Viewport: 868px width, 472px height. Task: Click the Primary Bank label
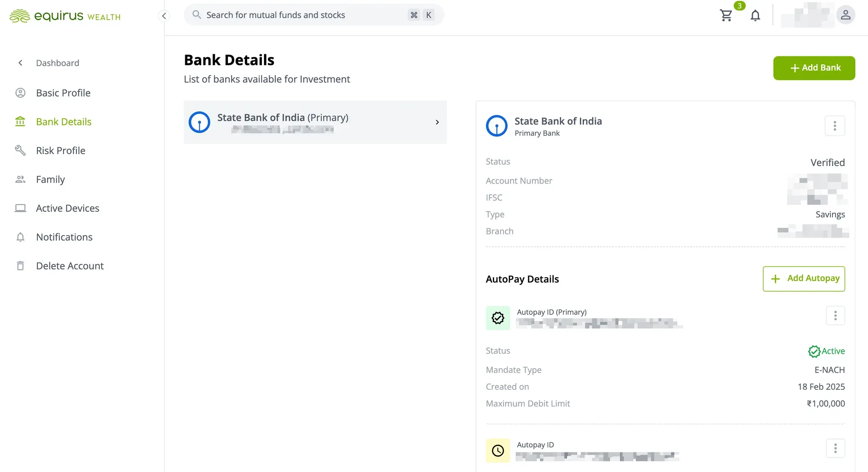pos(537,133)
